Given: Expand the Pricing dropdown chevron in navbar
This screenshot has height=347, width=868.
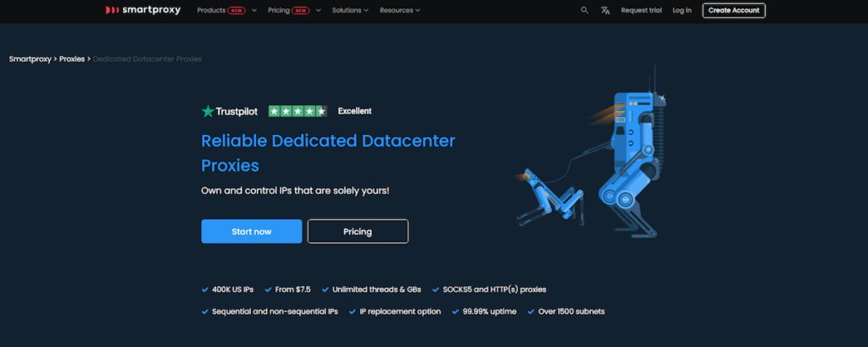Looking at the screenshot, I should pos(319,10).
